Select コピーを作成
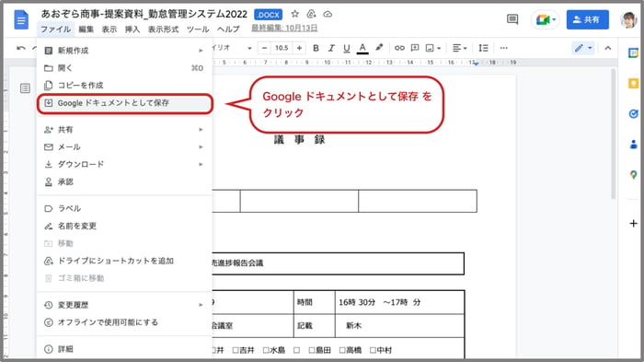The width and height of the screenshot is (644, 362). [x=124, y=85]
